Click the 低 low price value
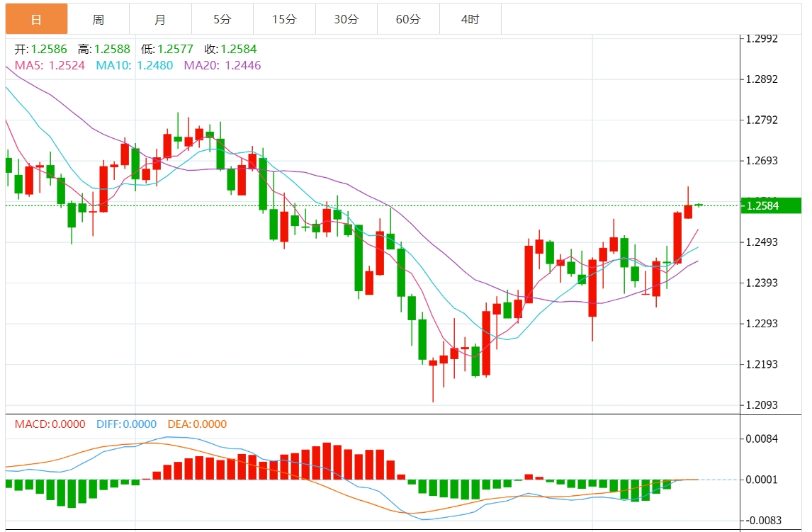The image size is (812, 532). click(x=176, y=49)
